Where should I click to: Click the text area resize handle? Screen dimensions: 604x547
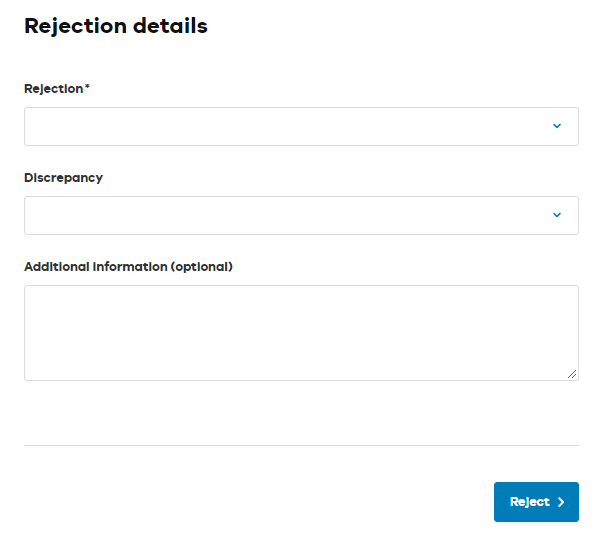point(572,374)
